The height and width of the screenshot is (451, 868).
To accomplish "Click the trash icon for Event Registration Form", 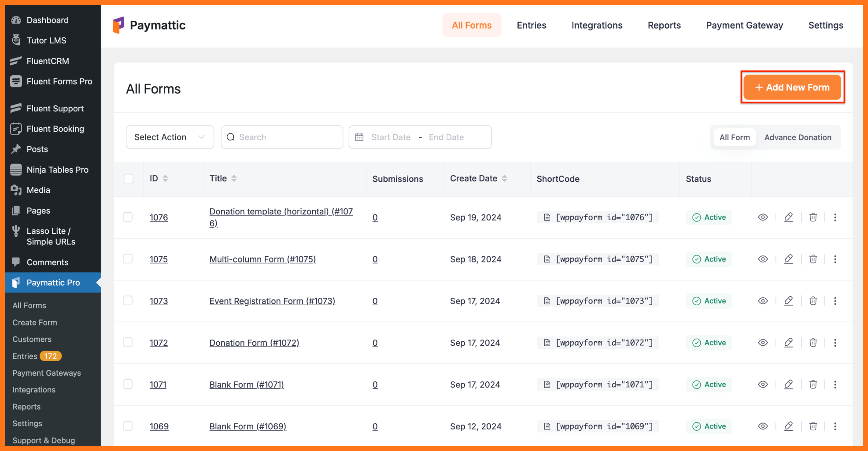I will [x=813, y=301].
